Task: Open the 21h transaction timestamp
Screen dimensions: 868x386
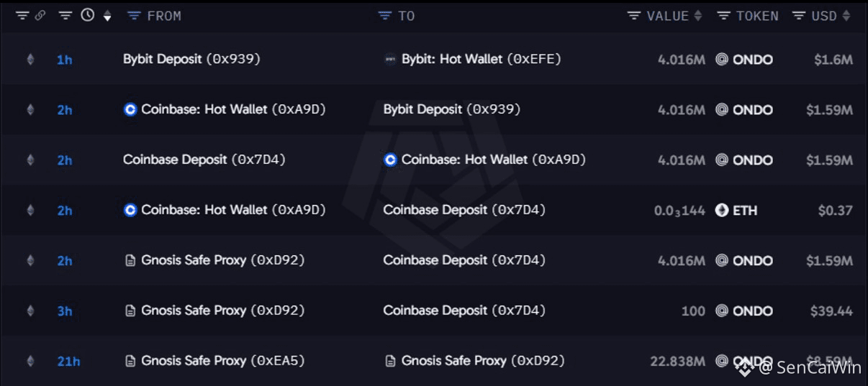Action: [68, 362]
